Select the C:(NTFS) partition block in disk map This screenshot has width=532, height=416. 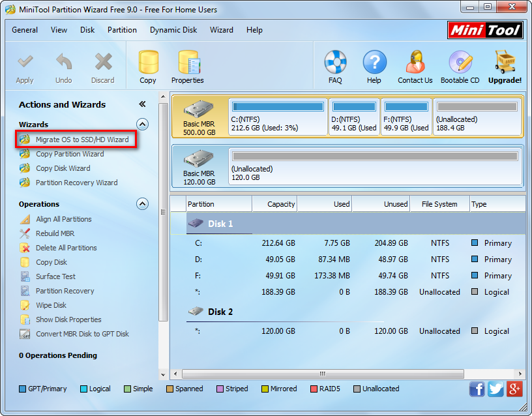click(278, 117)
